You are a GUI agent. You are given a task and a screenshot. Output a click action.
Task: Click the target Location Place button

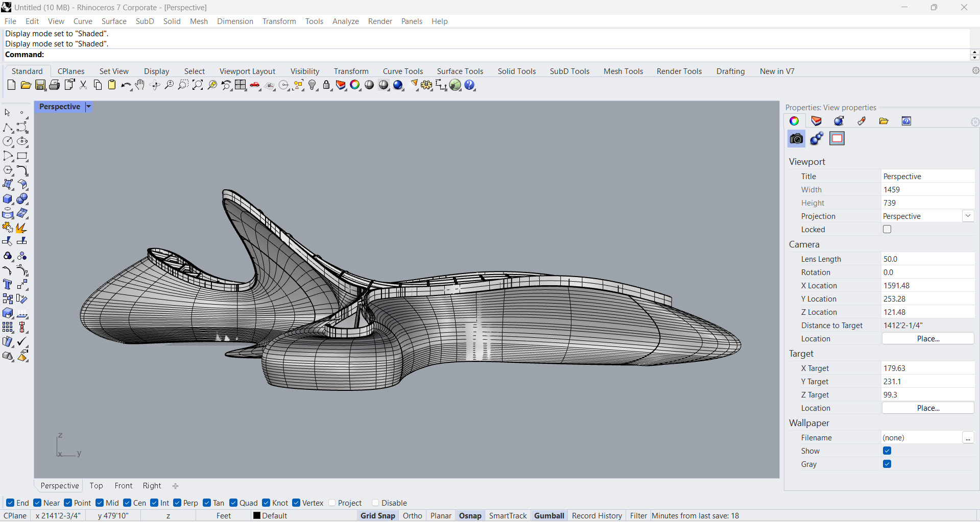pyautogui.click(x=928, y=408)
